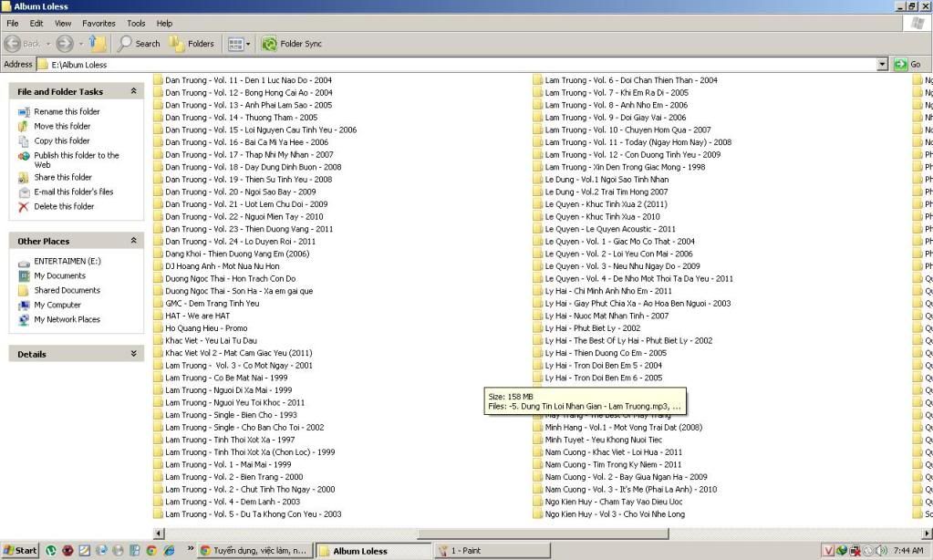Open the Tools menu
This screenshot has width=933, height=560.
click(136, 23)
